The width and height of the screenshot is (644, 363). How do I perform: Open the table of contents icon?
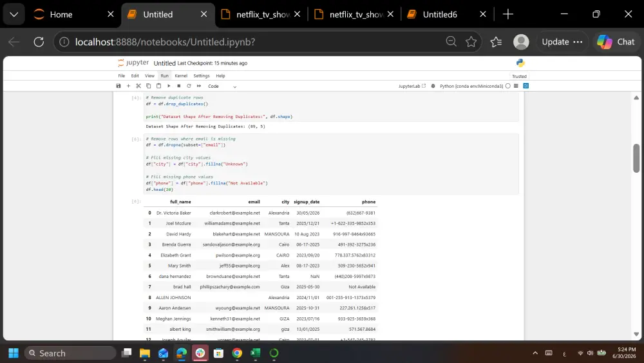tap(516, 86)
